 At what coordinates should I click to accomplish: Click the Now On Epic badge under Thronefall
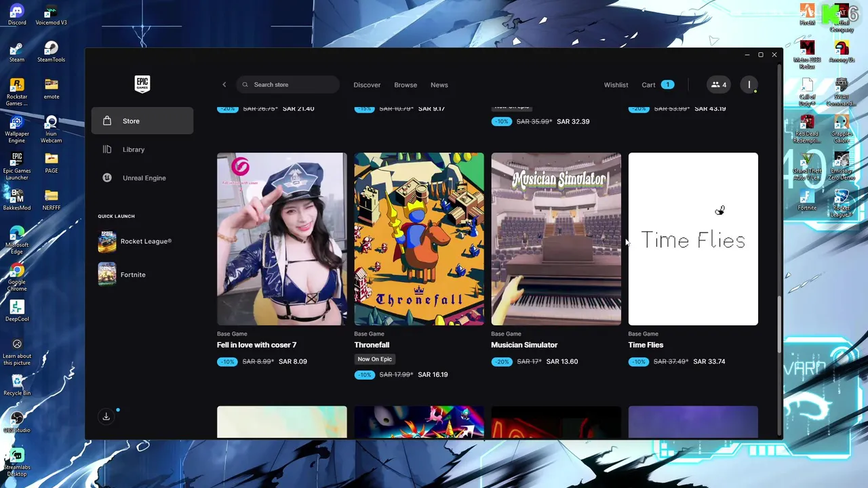pos(374,359)
